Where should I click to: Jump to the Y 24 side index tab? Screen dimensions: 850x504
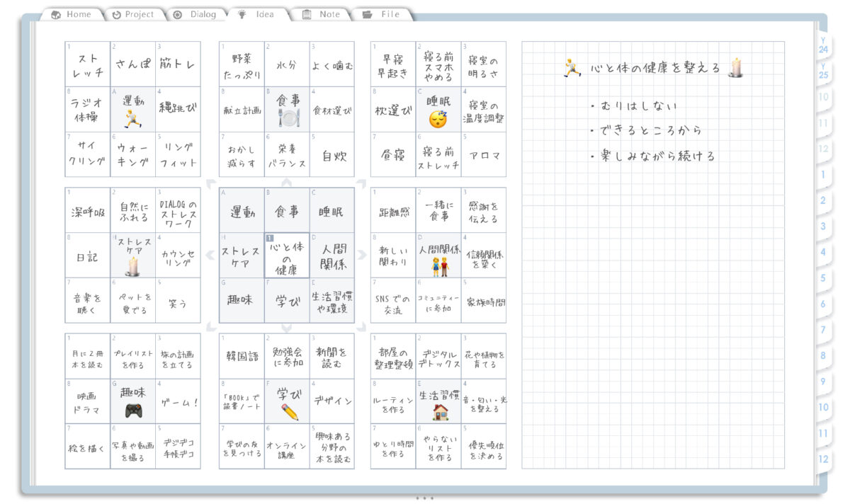[822, 46]
